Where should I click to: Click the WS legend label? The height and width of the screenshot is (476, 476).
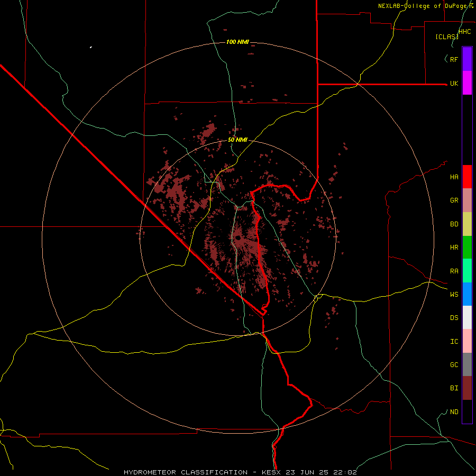point(454,295)
